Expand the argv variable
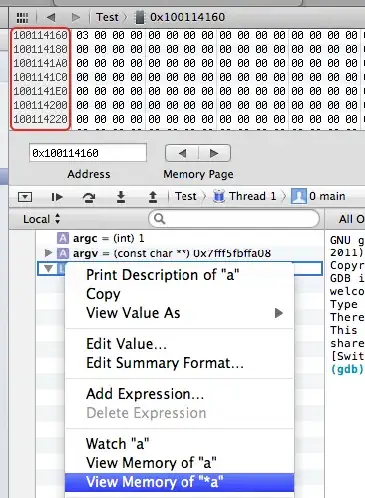This screenshot has width=365, height=498. (48, 253)
